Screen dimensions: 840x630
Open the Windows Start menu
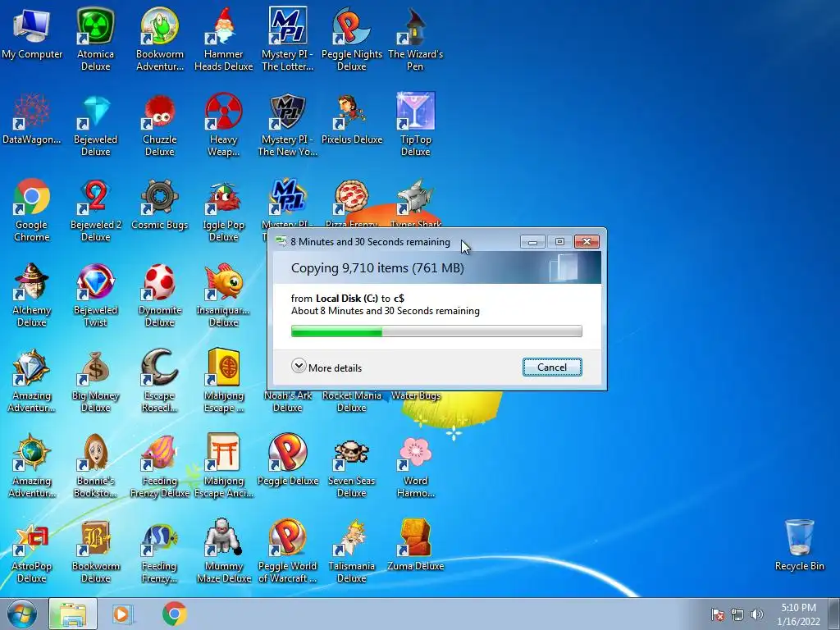pos(22,614)
